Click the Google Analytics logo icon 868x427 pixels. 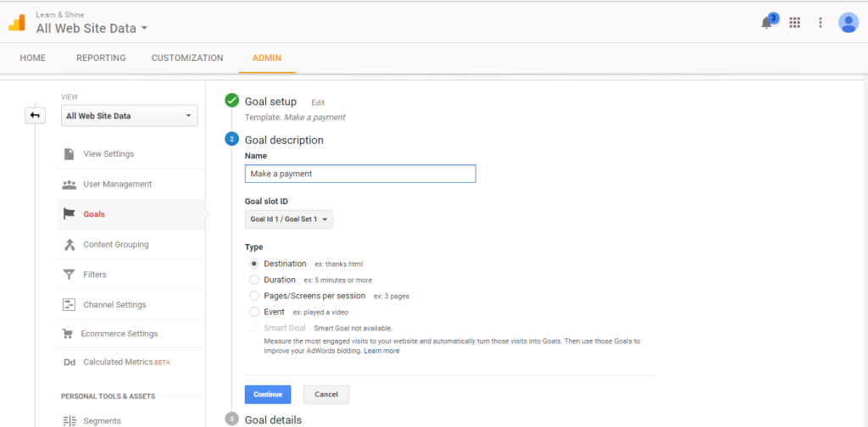(x=17, y=23)
